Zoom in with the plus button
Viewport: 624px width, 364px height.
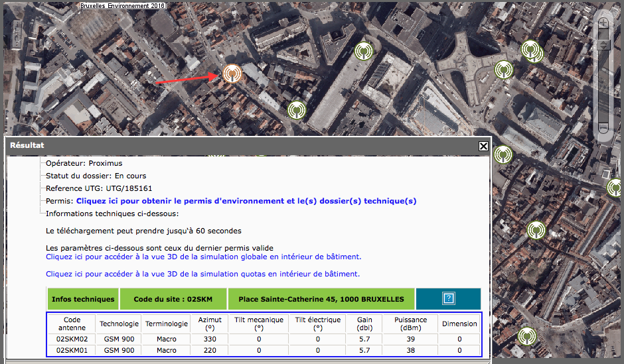coord(603,23)
